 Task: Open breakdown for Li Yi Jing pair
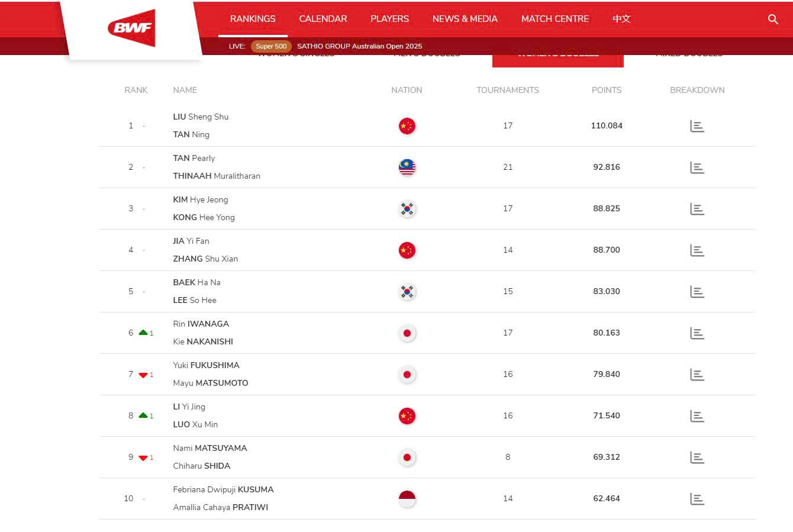coord(697,416)
